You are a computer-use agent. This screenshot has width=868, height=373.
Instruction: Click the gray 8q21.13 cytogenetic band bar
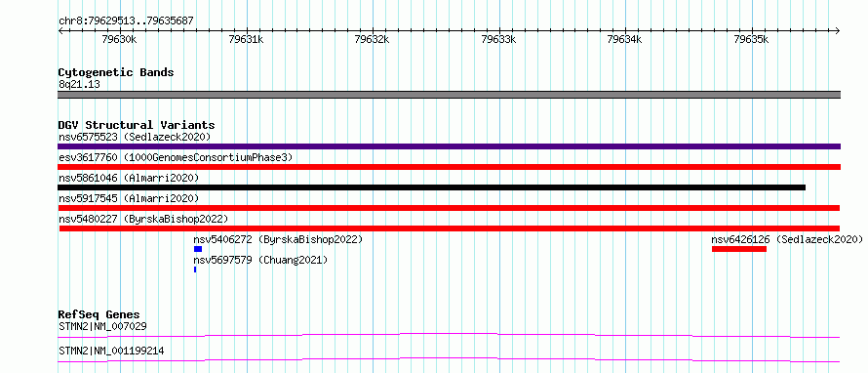click(x=449, y=95)
